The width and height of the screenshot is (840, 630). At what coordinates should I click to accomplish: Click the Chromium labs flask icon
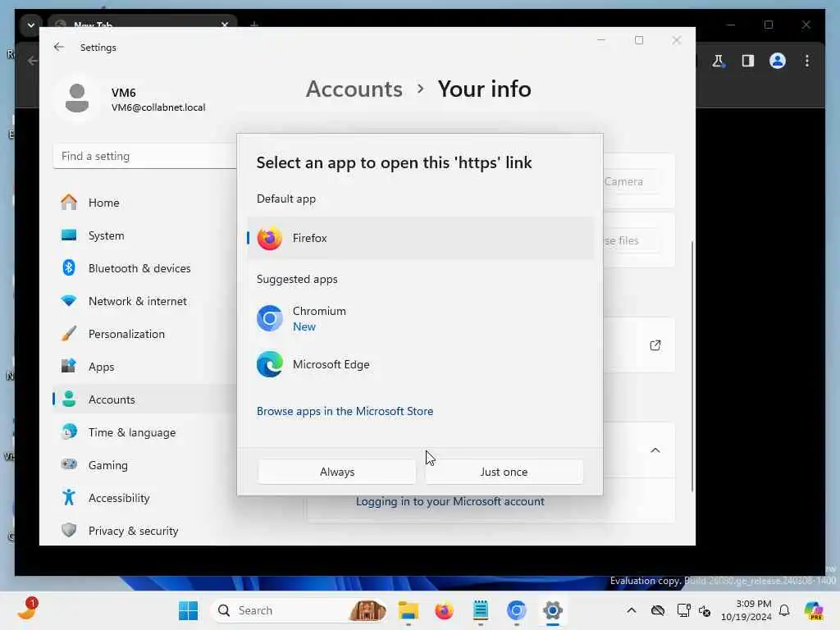pos(719,61)
